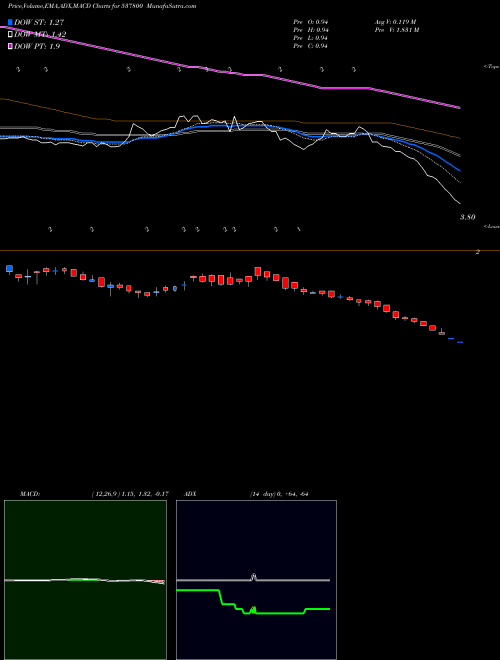The height and width of the screenshot is (660, 500).
Task: Click the 'Pre H: 0.94' high value
Action: point(311,30)
